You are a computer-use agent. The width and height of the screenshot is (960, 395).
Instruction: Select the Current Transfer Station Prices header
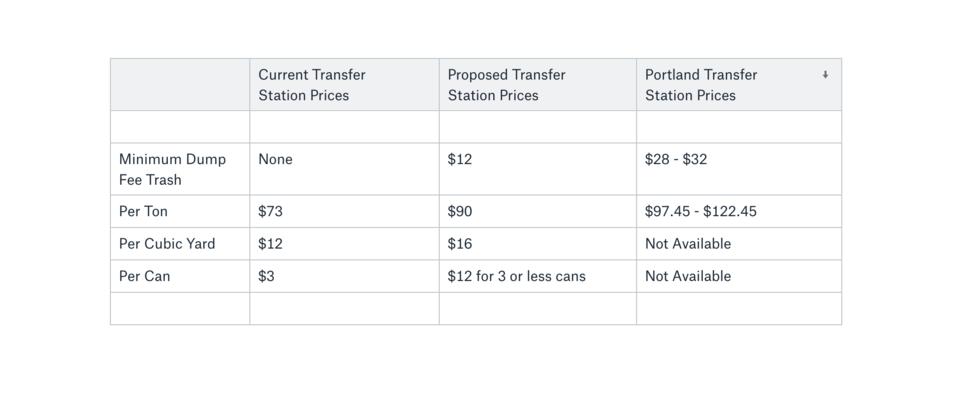tap(344, 85)
